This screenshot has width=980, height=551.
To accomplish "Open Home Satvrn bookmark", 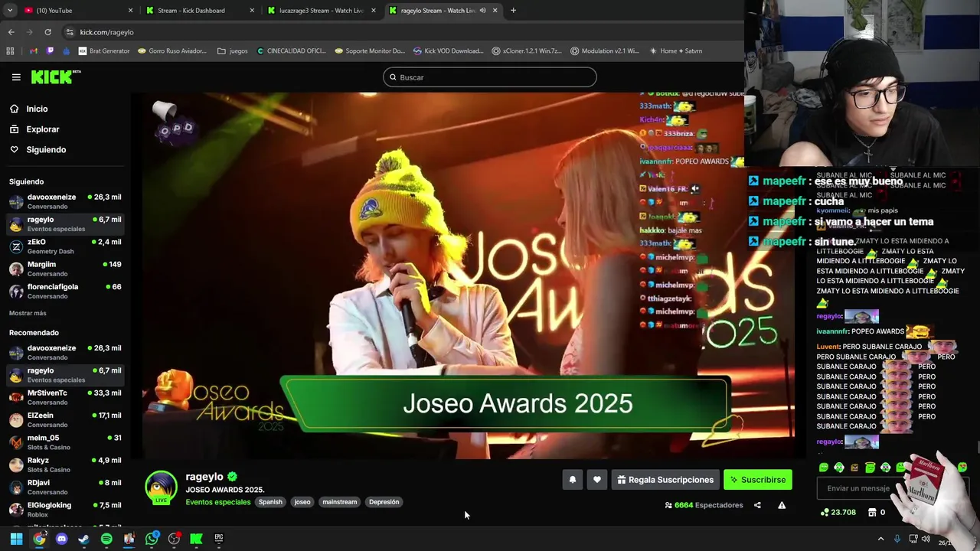I will click(x=676, y=51).
